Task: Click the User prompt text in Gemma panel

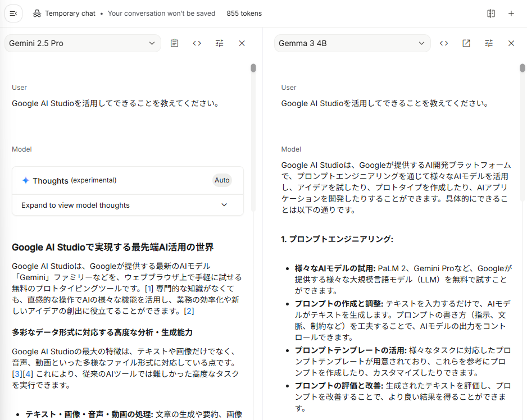Action: coord(385,103)
